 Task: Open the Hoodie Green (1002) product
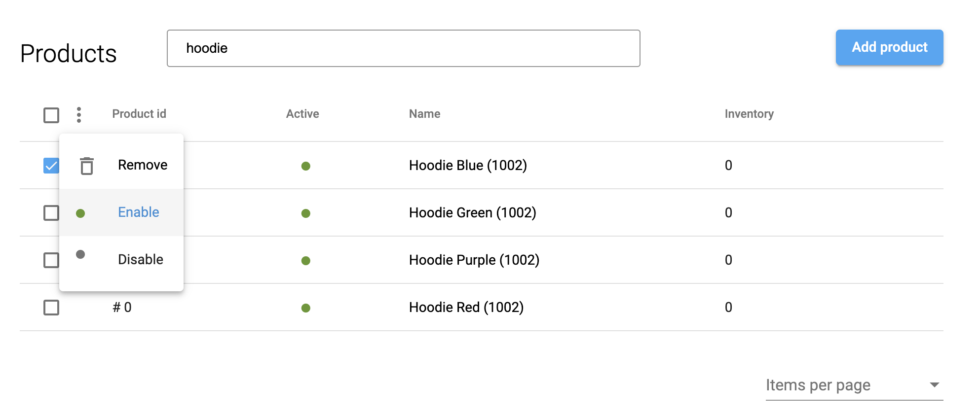(x=472, y=213)
